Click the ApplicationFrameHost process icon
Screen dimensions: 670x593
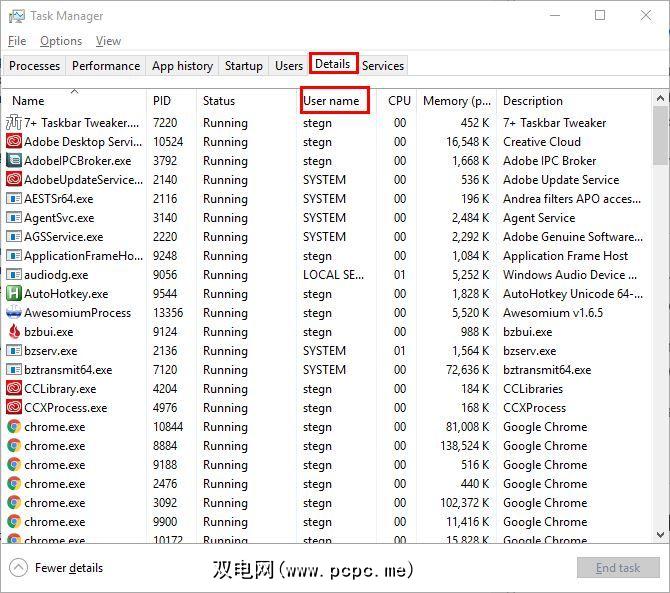[14, 255]
